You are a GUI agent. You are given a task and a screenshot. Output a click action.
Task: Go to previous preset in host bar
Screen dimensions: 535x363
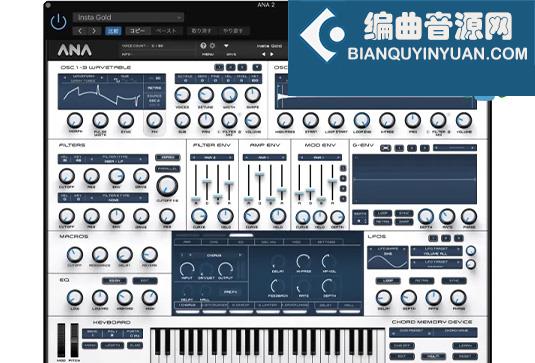pos(80,31)
